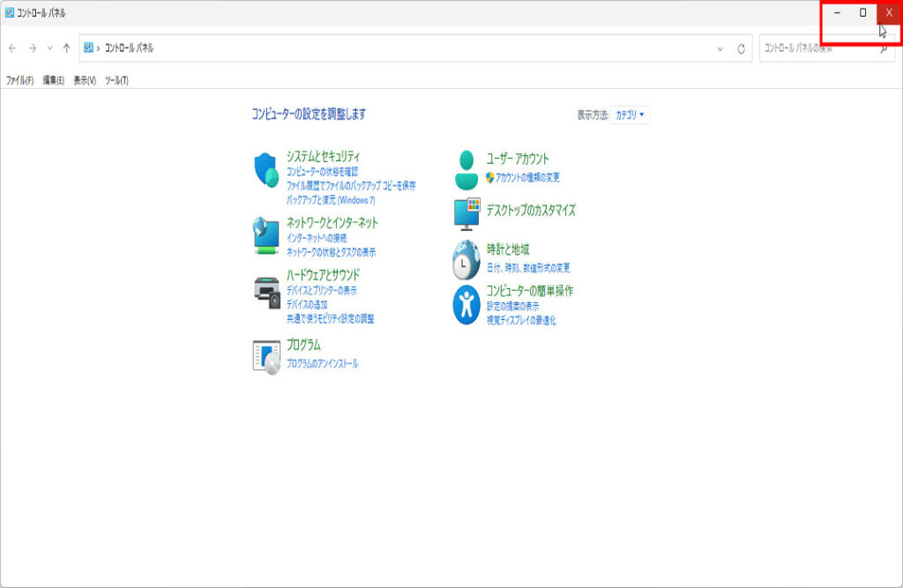Click the Hardware and Sound printer icon
Screen dimensions: 903x588
click(x=266, y=289)
